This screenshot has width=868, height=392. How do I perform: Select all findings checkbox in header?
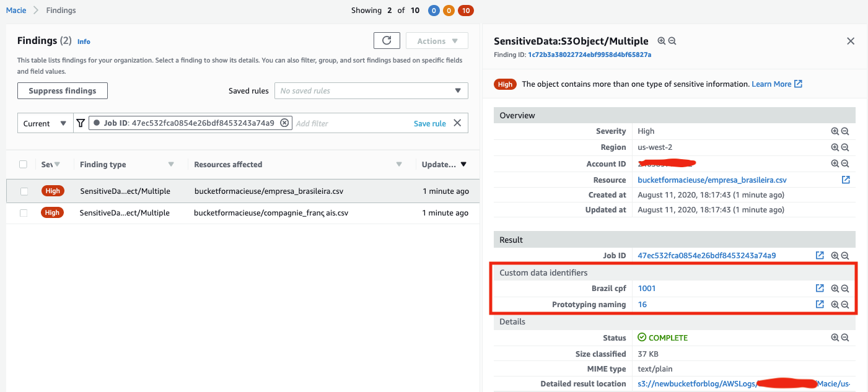(x=23, y=164)
